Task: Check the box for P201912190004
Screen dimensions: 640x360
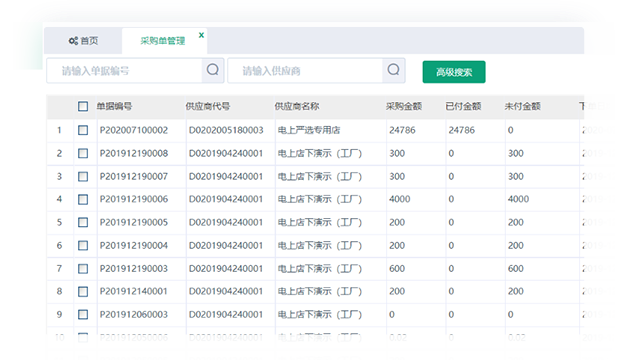Action: [x=83, y=245]
